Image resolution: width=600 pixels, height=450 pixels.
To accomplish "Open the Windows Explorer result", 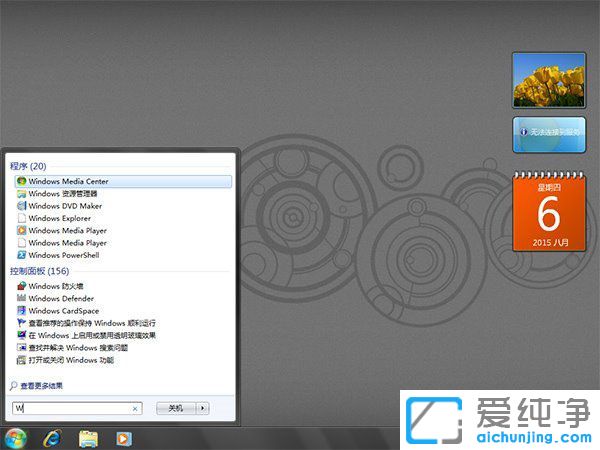I will [59, 218].
